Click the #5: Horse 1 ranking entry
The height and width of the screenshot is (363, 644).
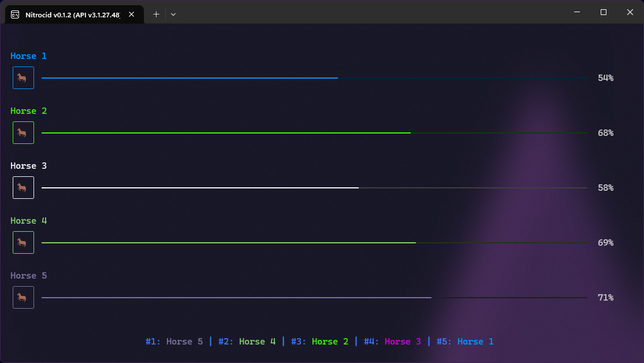tap(465, 342)
